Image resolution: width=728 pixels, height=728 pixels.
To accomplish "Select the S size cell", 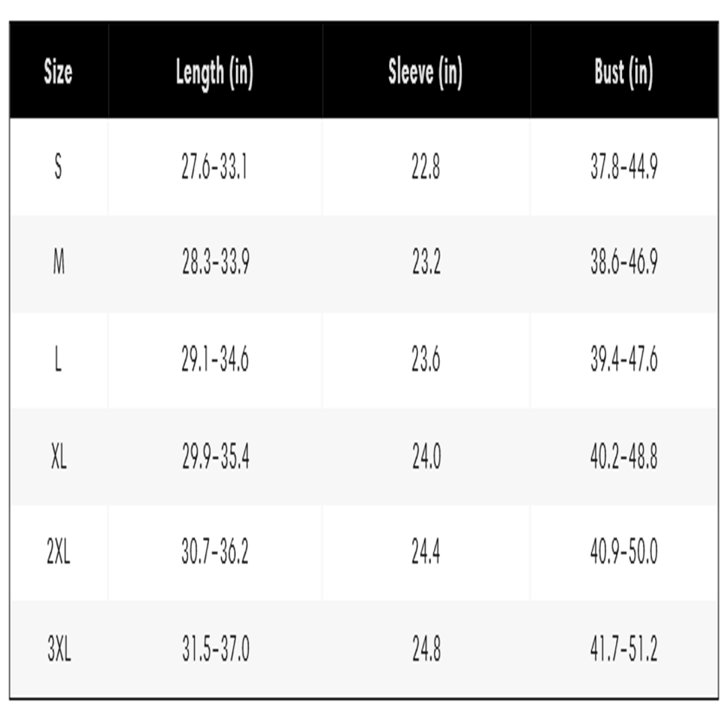I will (58, 166).
